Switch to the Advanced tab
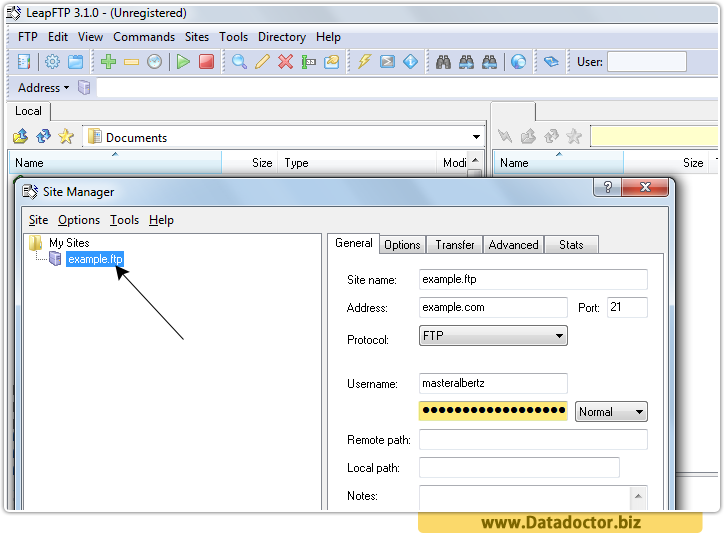 click(513, 245)
